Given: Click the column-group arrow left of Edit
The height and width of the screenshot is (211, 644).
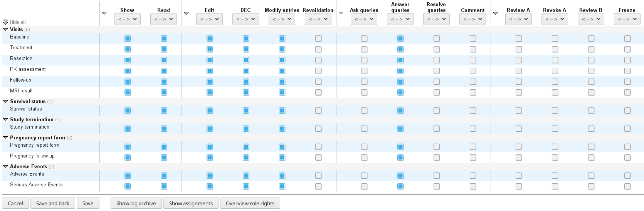Looking at the screenshot, I should pos(186,13).
